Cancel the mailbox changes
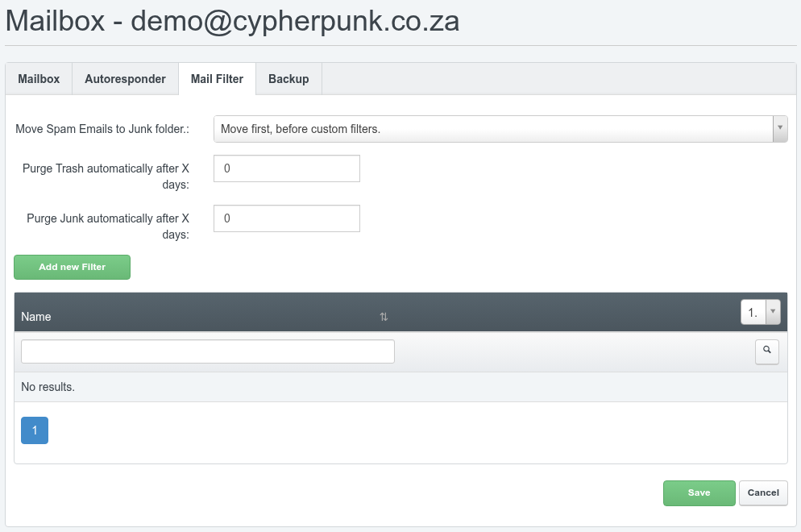The image size is (801, 532). (x=763, y=493)
